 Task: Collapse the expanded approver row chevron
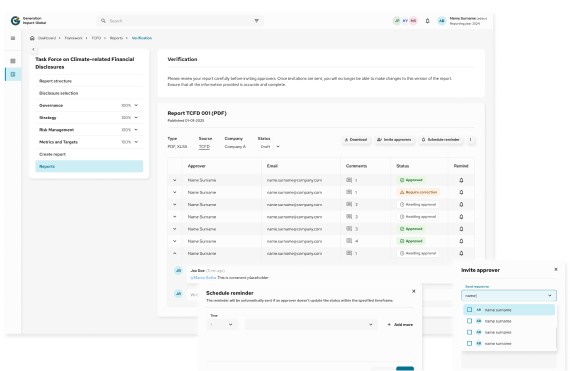click(174, 253)
